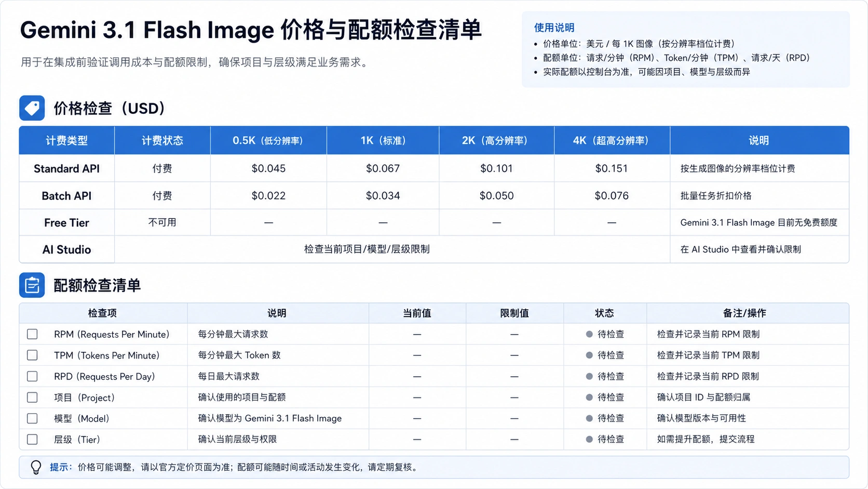This screenshot has width=868, height=489.
Task: Click the 待检查 status dot in TPM row
Action: 589,355
